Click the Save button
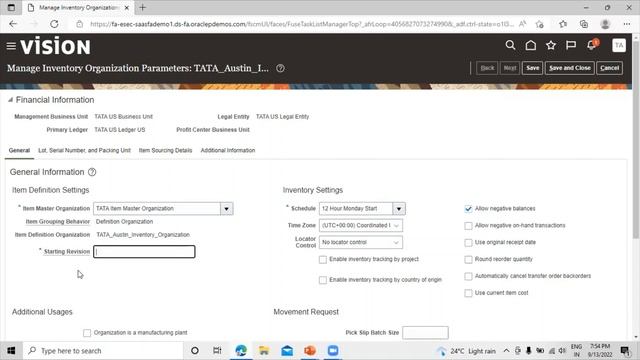The image size is (640, 360). (x=532, y=68)
